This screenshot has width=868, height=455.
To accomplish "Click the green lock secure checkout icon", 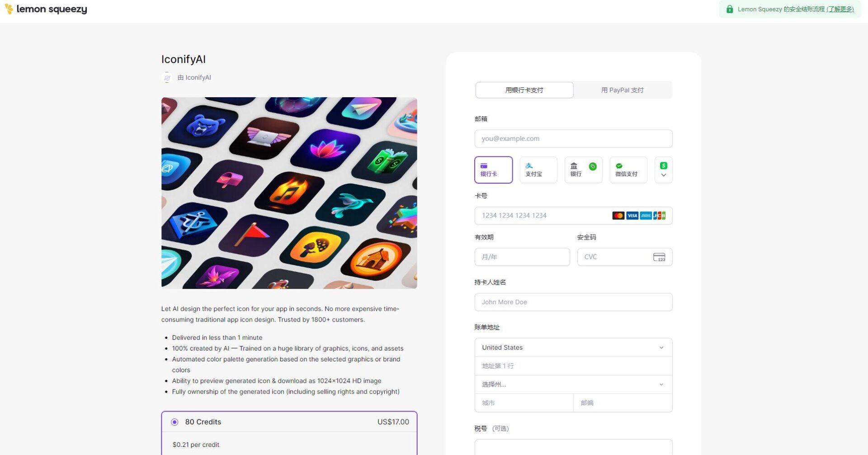I will (730, 9).
